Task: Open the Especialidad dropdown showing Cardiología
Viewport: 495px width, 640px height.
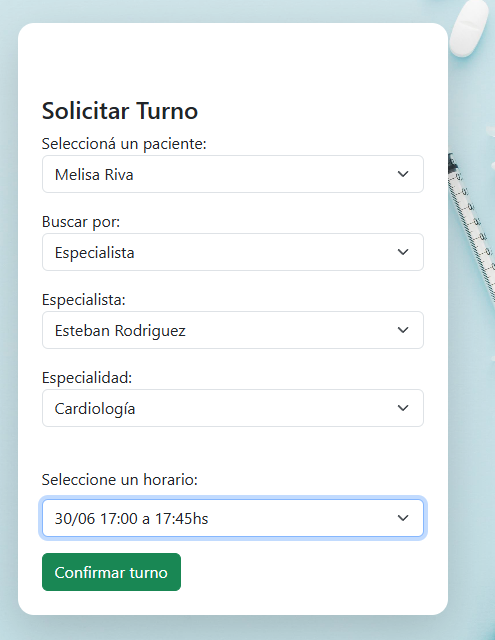Action: [x=233, y=408]
